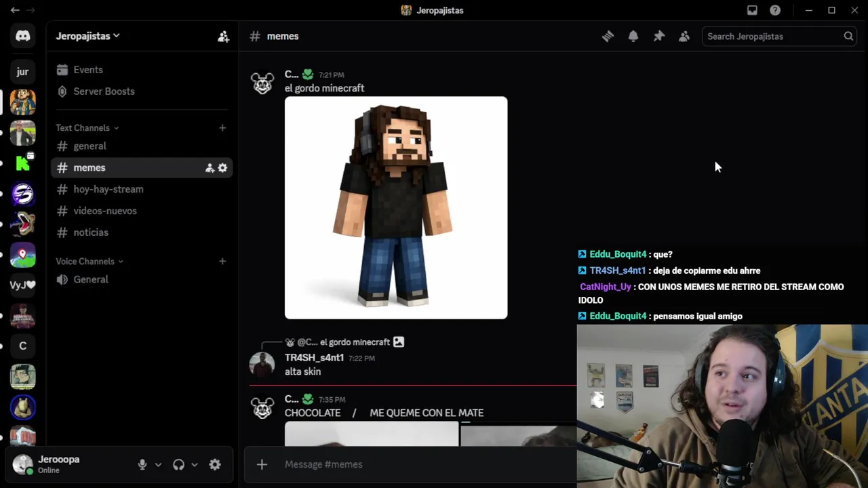Toggle microphone mute
Viewport: 868px width, 488px height.
point(142,464)
